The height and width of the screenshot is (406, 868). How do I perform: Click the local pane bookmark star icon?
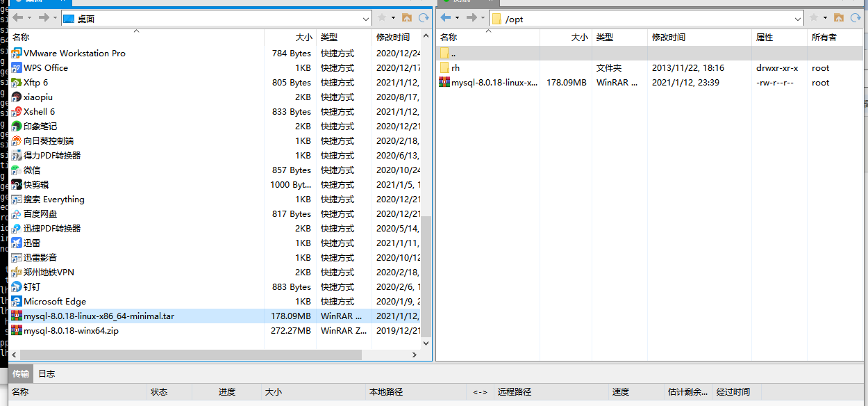(381, 17)
